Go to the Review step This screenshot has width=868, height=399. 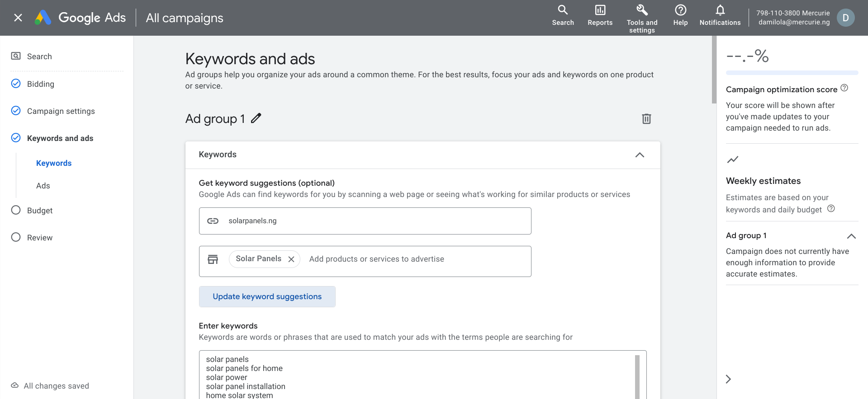click(39, 238)
